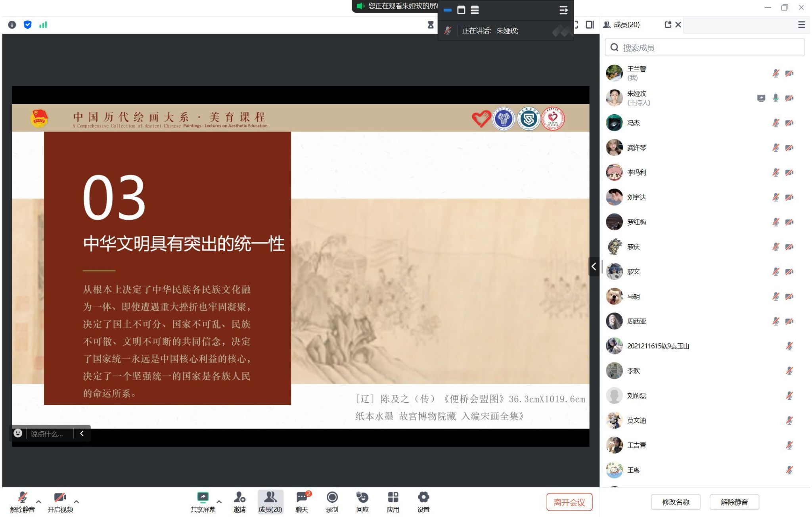812x517 pixels.
Task: Click the 修改名称 rename button
Action: coord(676,502)
